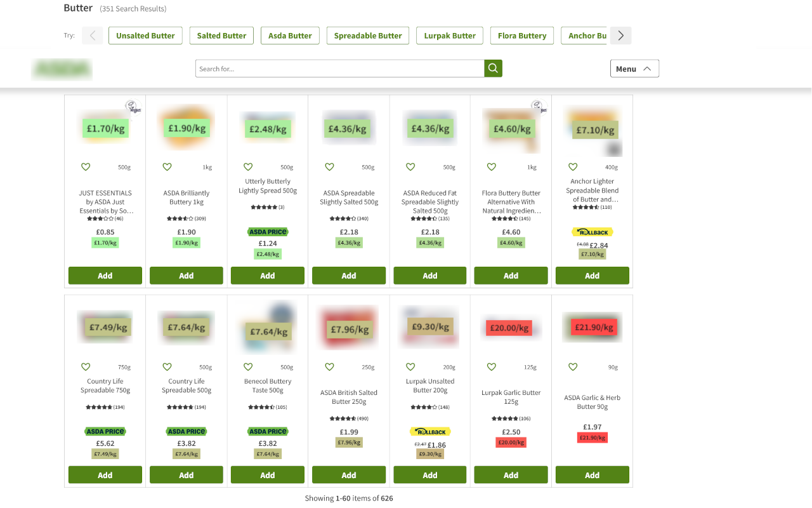
Task: Favourite Country Life Spreadable 750g via heart icon
Action: click(86, 366)
